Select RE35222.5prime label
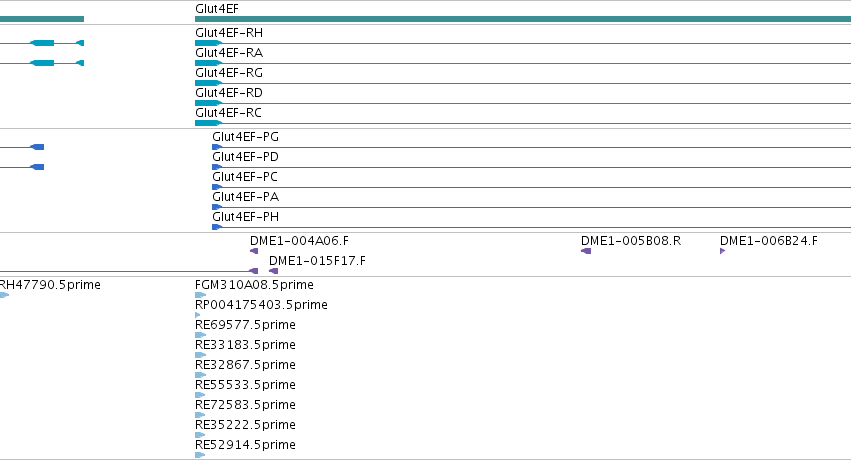 [x=245, y=426]
